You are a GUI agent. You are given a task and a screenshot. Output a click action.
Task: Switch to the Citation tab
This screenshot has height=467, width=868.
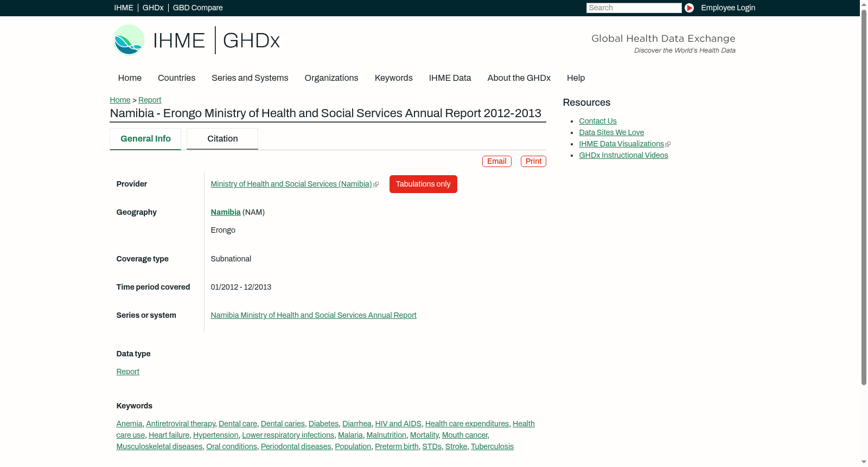pos(222,139)
